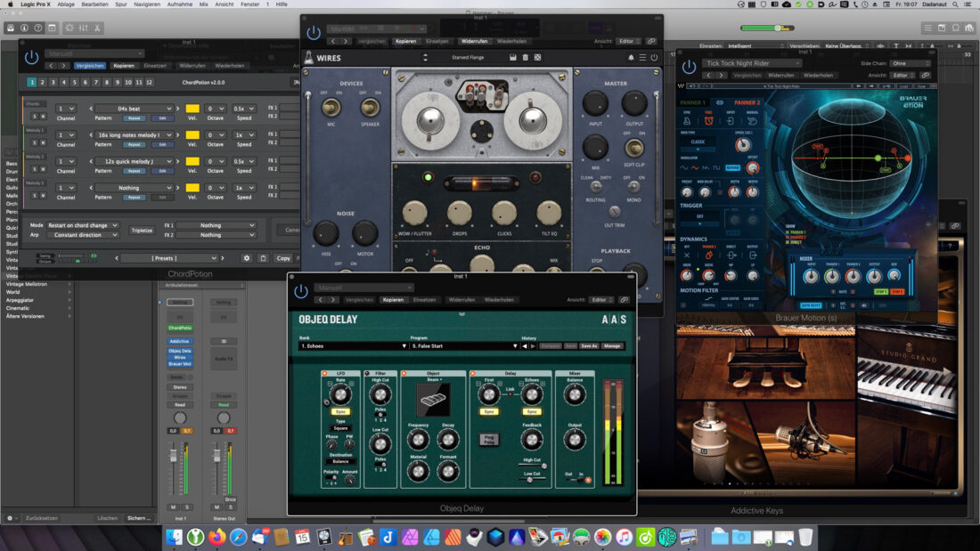Click the Feedback knob in Objeq Delay
The height and width of the screenshot is (551, 980).
[x=531, y=440]
